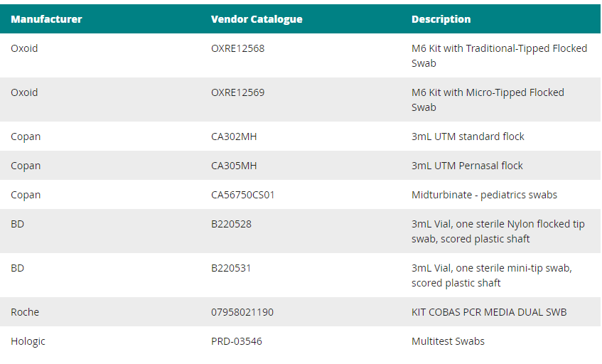Click the 3mL UTM standard flock description

tap(468, 136)
